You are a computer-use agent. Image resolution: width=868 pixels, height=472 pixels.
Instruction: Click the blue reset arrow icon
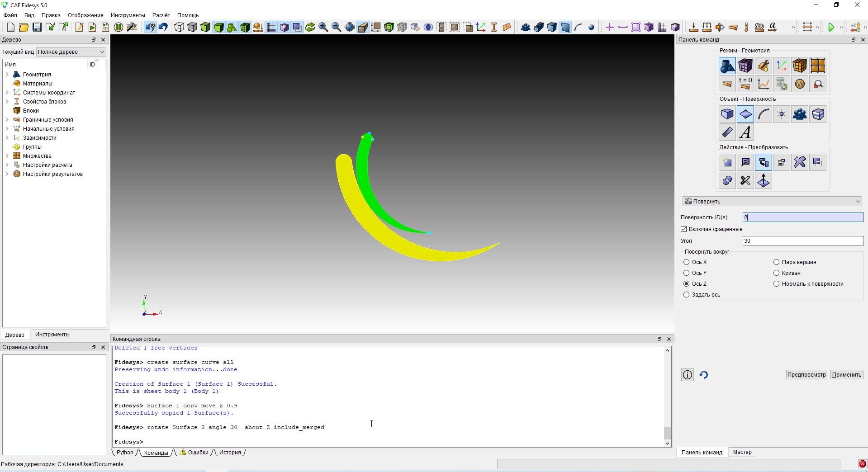click(704, 375)
